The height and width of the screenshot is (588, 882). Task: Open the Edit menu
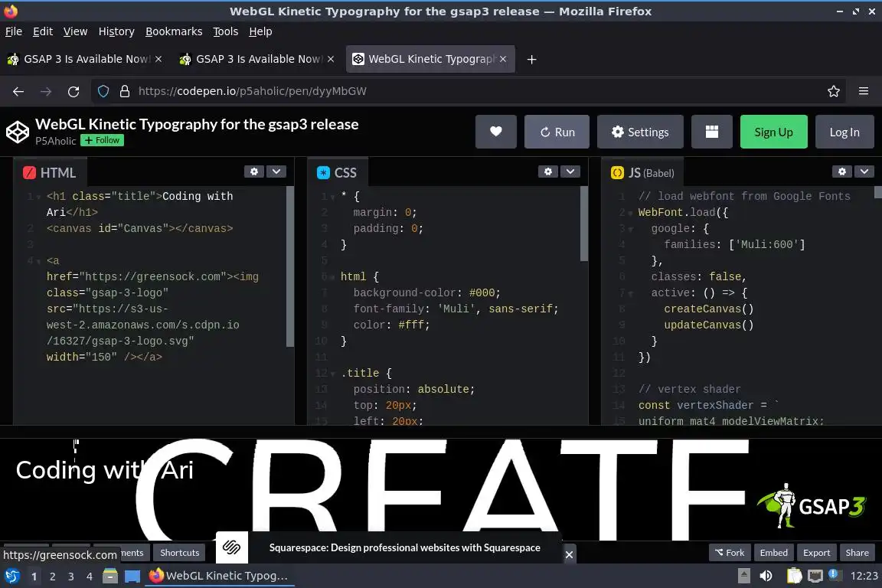click(x=43, y=31)
